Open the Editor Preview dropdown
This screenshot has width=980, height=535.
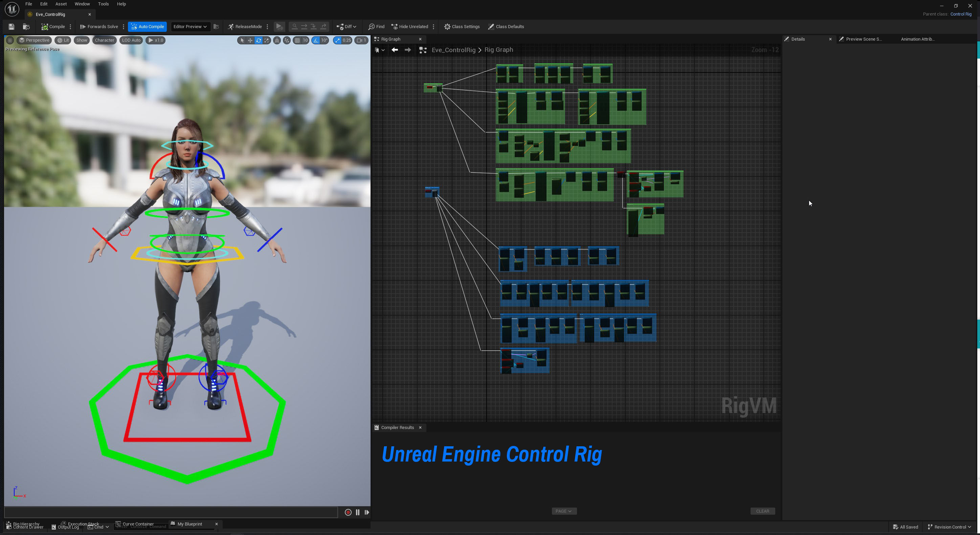190,27
